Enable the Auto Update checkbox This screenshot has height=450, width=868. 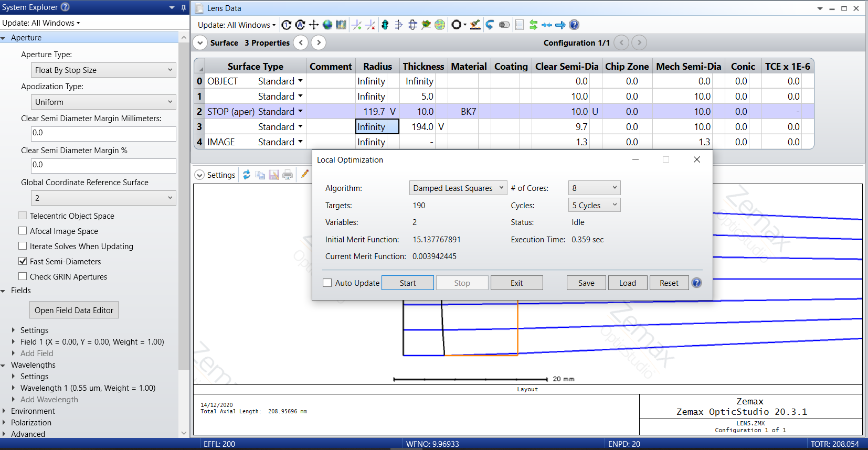tap(327, 283)
